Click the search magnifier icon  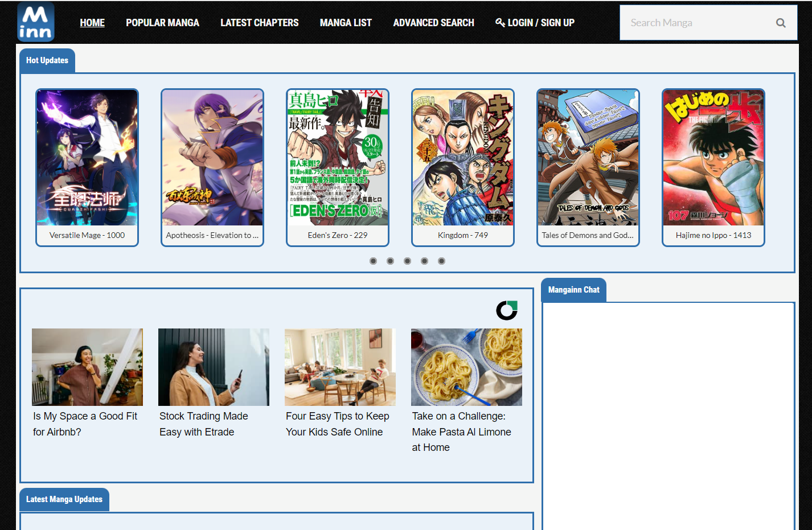coord(781,23)
